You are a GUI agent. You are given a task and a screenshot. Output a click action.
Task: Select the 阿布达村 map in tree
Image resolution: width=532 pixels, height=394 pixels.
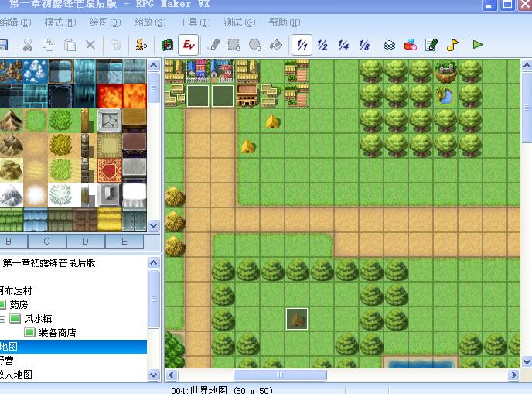tap(15, 291)
